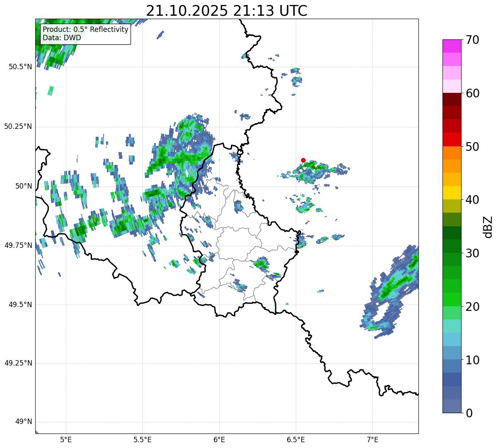498x448 pixels.
Task: Click the 70 dBZ colorbar label
Action: pos(473,40)
